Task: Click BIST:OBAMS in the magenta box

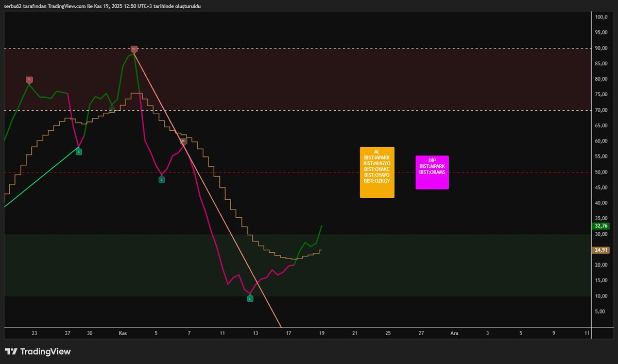Action: 432,172
